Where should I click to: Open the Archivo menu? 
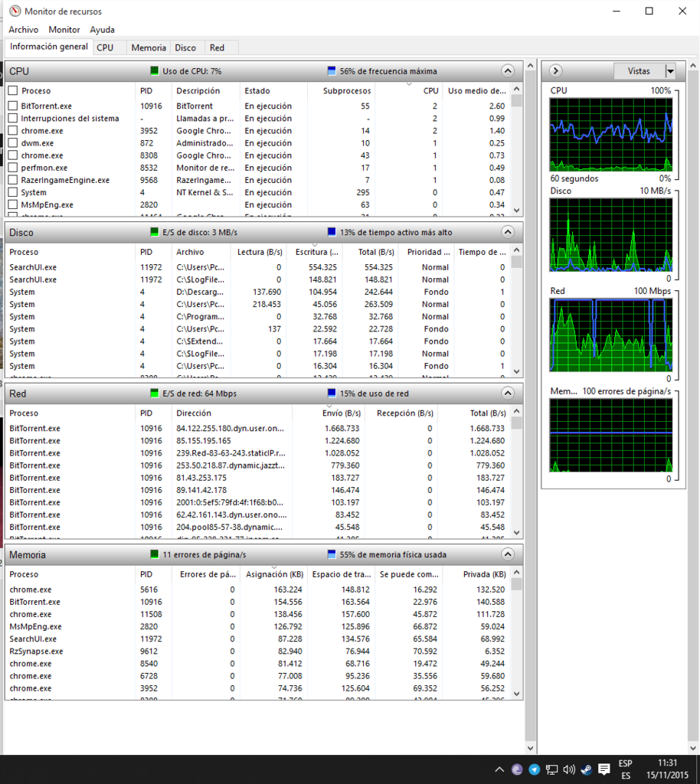point(23,30)
